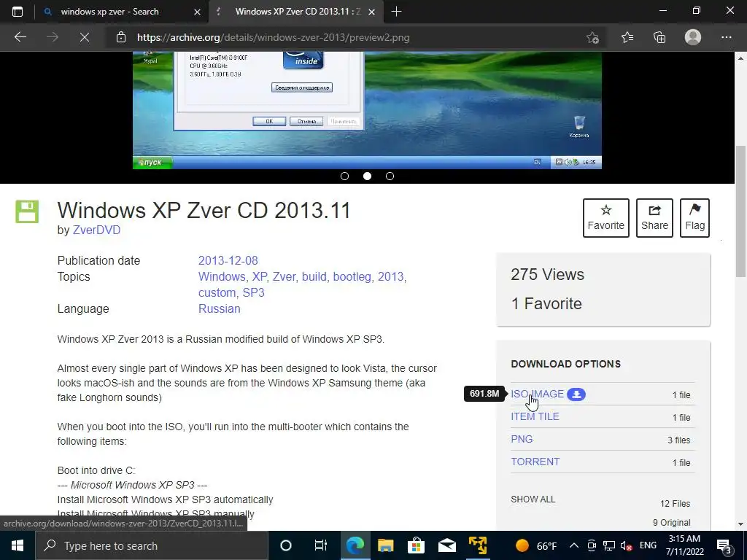
Task: Select the second carousel dot
Action: click(367, 176)
